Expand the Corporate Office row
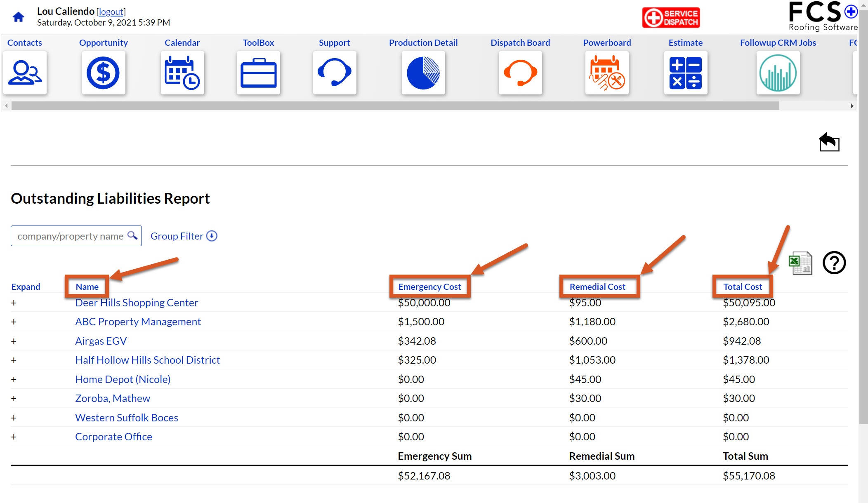Viewport: 868px width, 503px height. tap(14, 437)
